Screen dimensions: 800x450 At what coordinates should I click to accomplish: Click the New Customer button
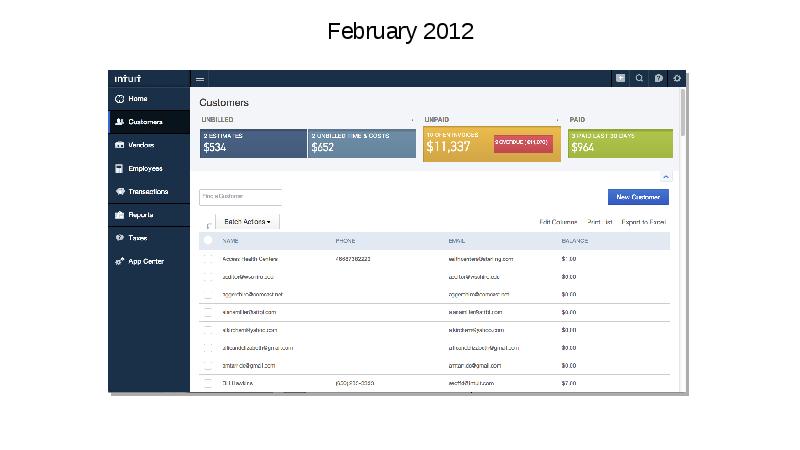pos(638,198)
